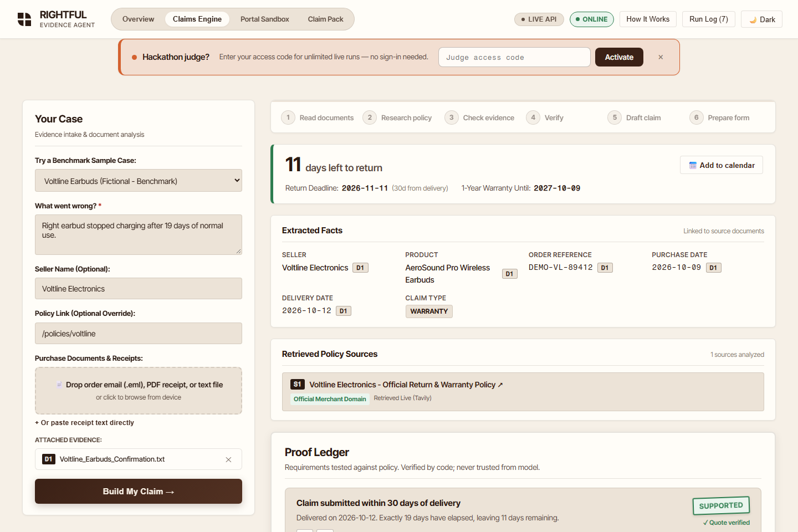Click the D1 source badge beside Voltline Electronics seller
Viewport: 798px width, 532px height.
360,268
